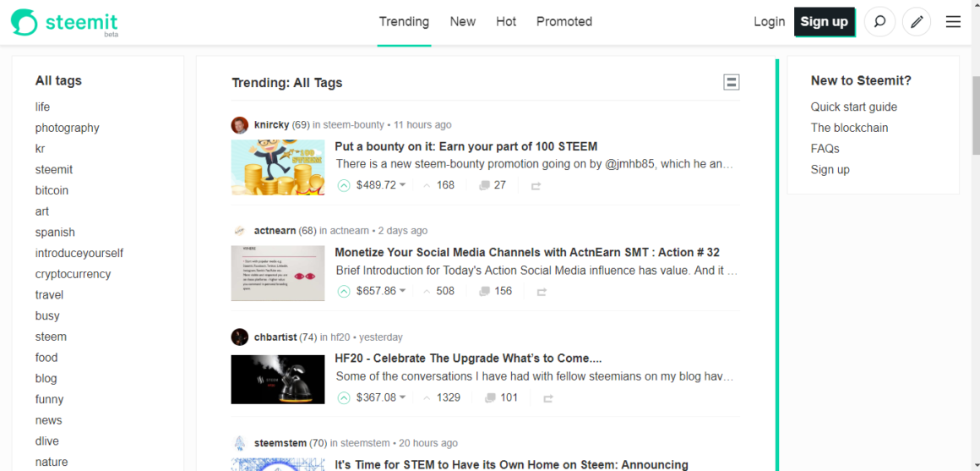Select the spanish tag
The width and height of the screenshot is (980, 471).
click(x=55, y=232)
